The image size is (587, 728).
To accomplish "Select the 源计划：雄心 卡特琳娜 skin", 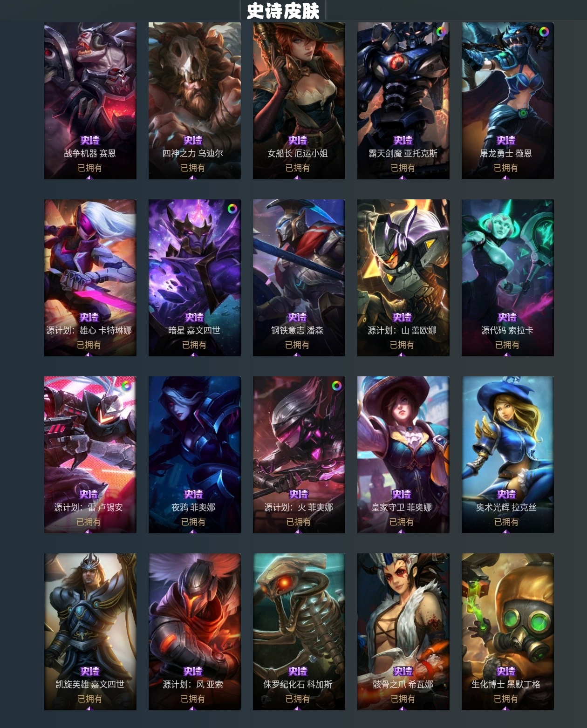I will pos(90,278).
